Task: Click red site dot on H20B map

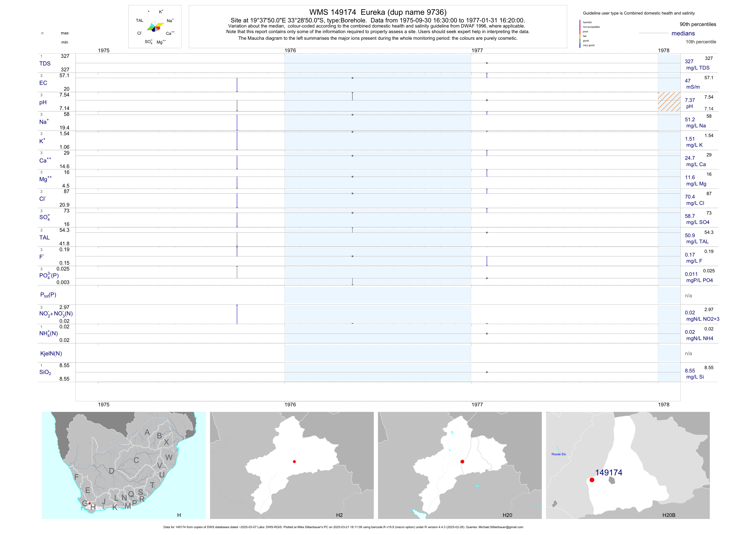Action: tap(592, 480)
